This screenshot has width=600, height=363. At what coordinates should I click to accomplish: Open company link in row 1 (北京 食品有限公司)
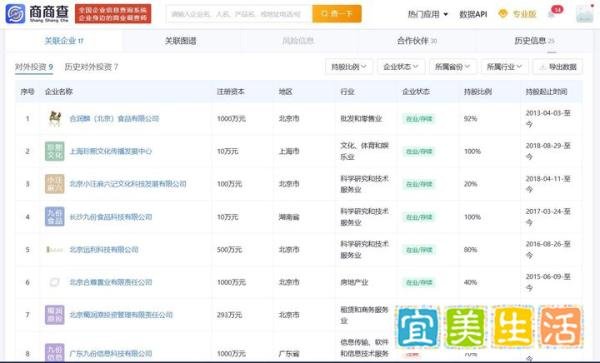click(114, 119)
